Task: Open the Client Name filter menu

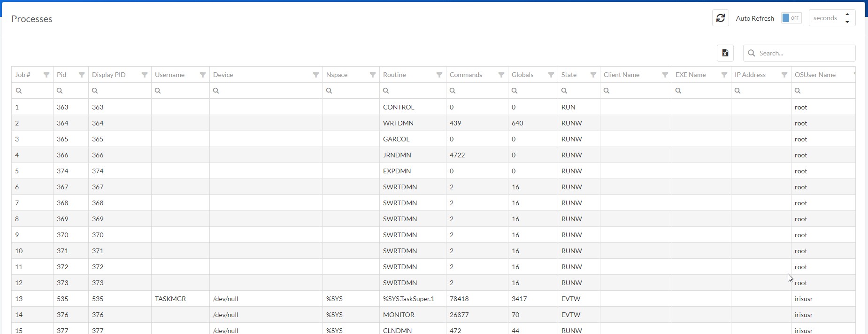Action: click(x=665, y=75)
